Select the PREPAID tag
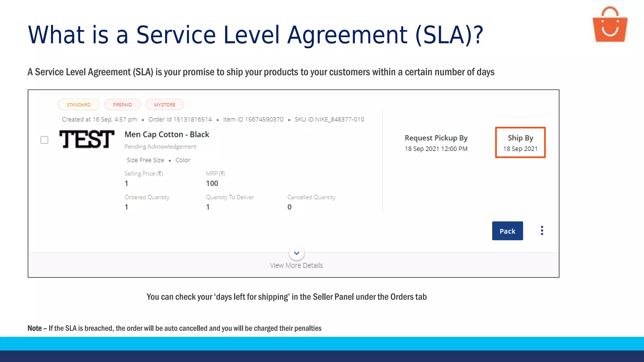Image resolution: width=644 pixels, height=362 pixels. pyautogui.click(x=122, y=105)
